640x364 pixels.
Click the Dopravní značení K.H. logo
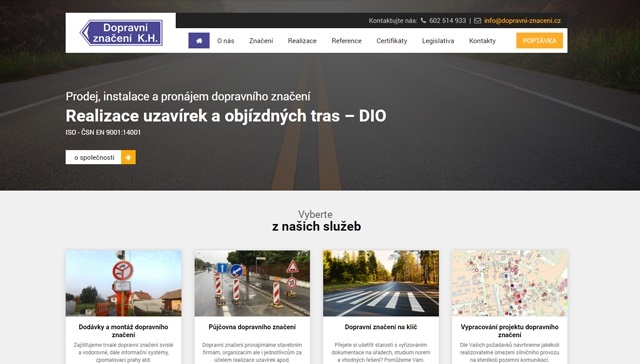121,33
